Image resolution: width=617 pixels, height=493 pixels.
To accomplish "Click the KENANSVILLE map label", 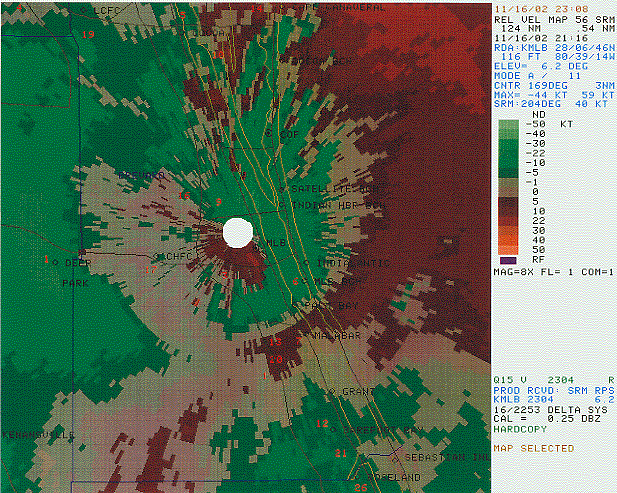I will [x=38, y=435].
